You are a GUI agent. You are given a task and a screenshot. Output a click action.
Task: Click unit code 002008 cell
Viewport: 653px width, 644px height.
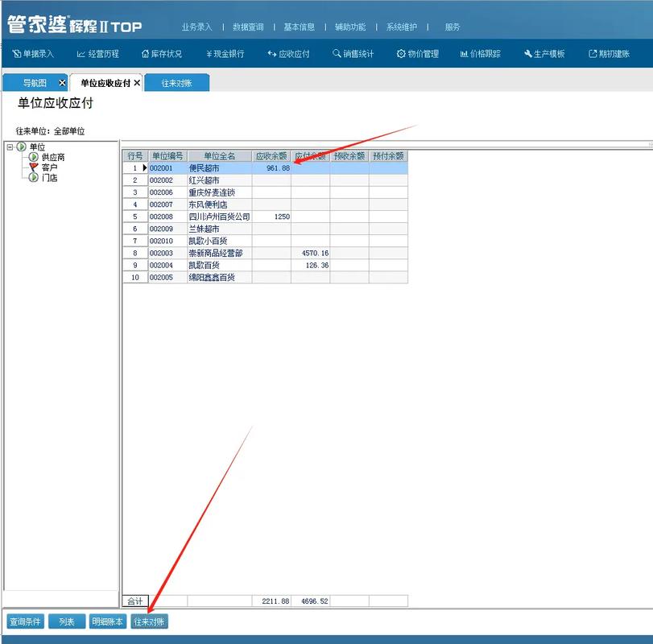167,217
